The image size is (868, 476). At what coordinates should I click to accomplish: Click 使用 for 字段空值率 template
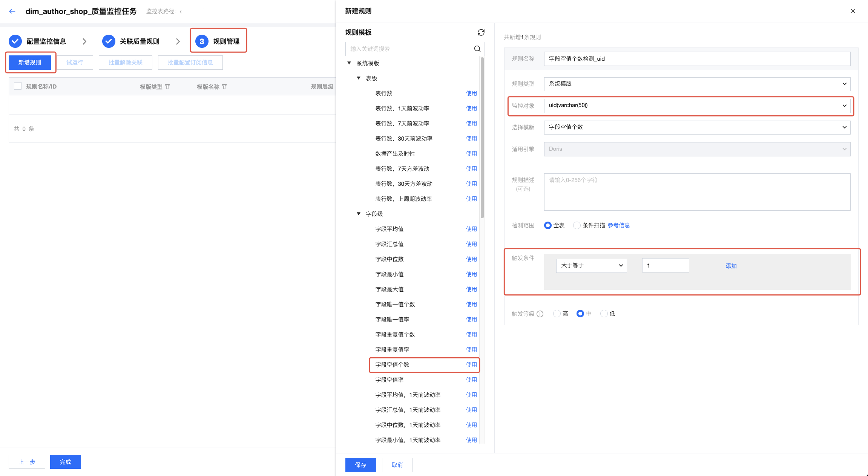click(x=471, y=380)
